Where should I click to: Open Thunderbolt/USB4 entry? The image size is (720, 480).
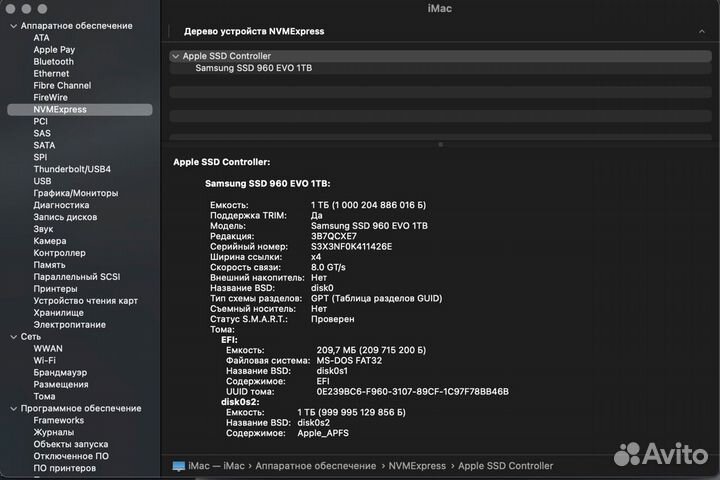point(72,169)
